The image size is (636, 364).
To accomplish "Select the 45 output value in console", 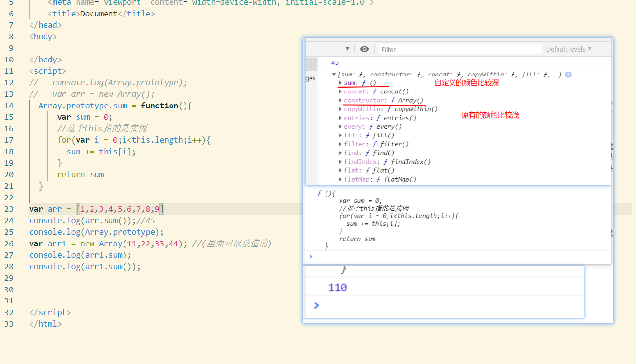I will (335, 63).
